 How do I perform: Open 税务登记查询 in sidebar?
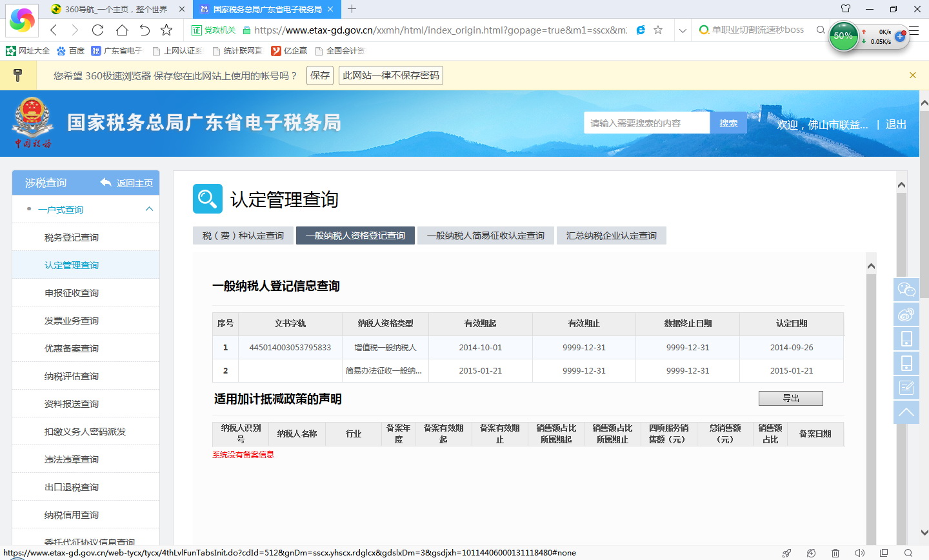86,237
